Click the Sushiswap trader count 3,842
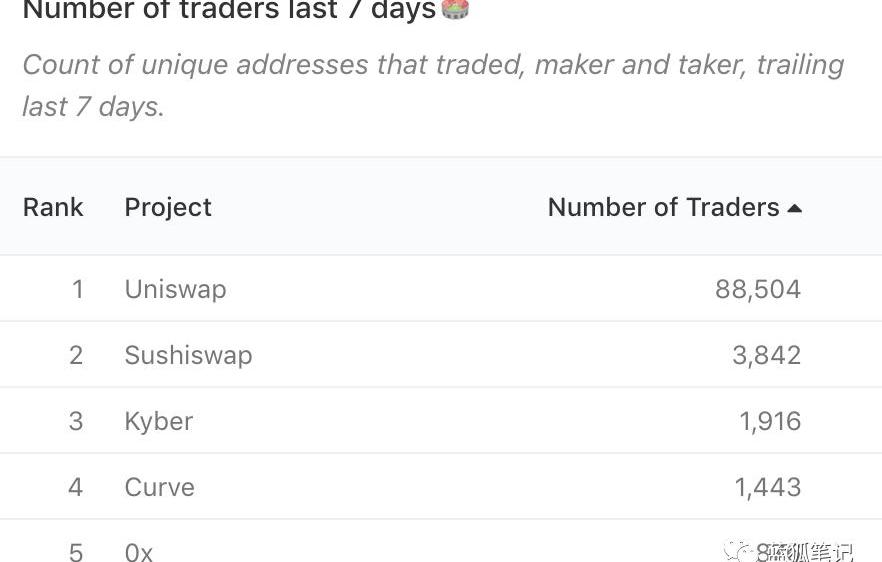 point(766,355)
